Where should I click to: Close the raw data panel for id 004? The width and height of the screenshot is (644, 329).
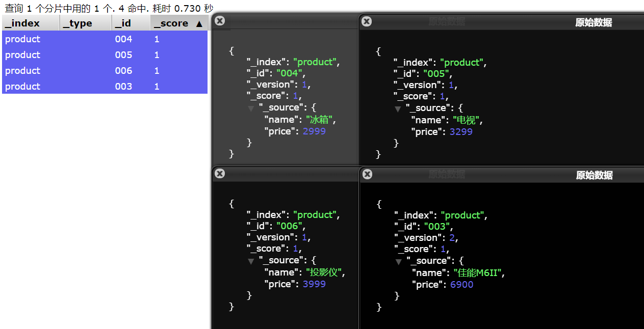220,21
